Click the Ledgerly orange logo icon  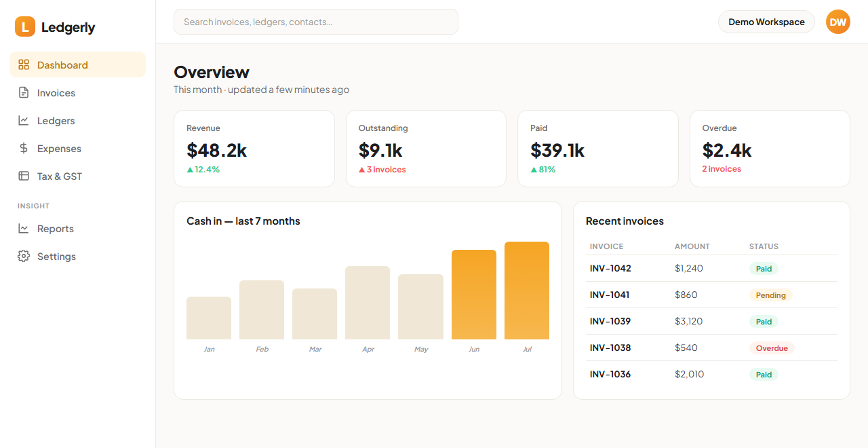pyautogui.click(x=25, y=26)
